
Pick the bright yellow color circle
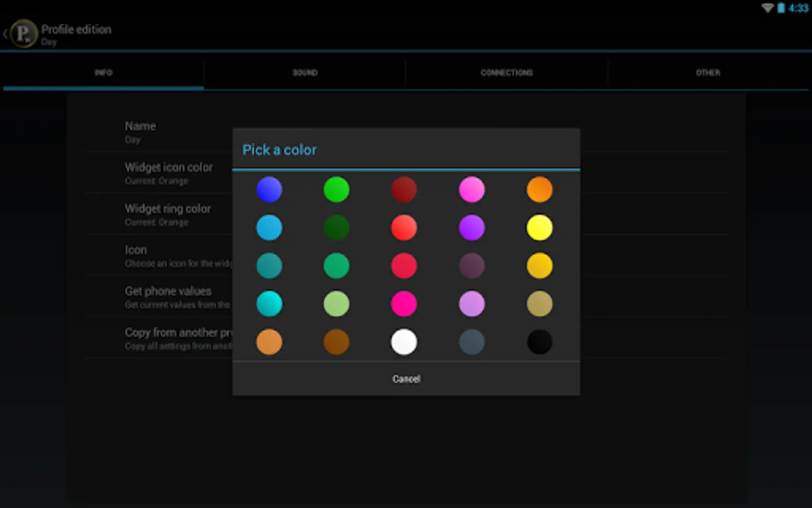pos(540,227)
